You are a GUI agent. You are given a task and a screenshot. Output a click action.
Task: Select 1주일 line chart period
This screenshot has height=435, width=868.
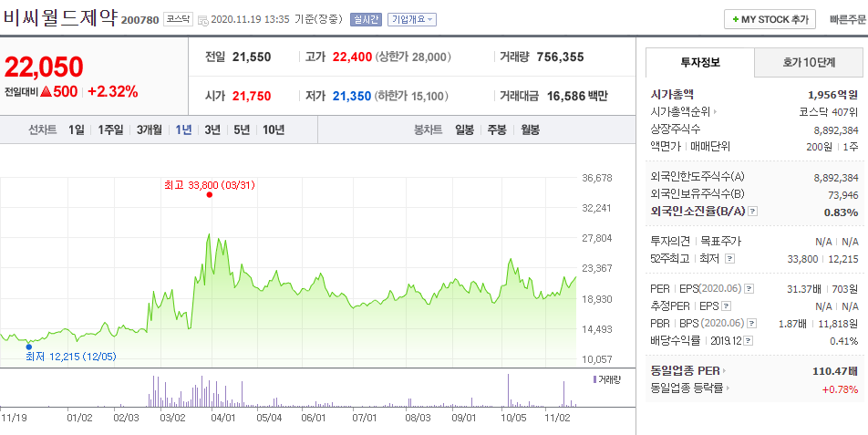point(110,130)
